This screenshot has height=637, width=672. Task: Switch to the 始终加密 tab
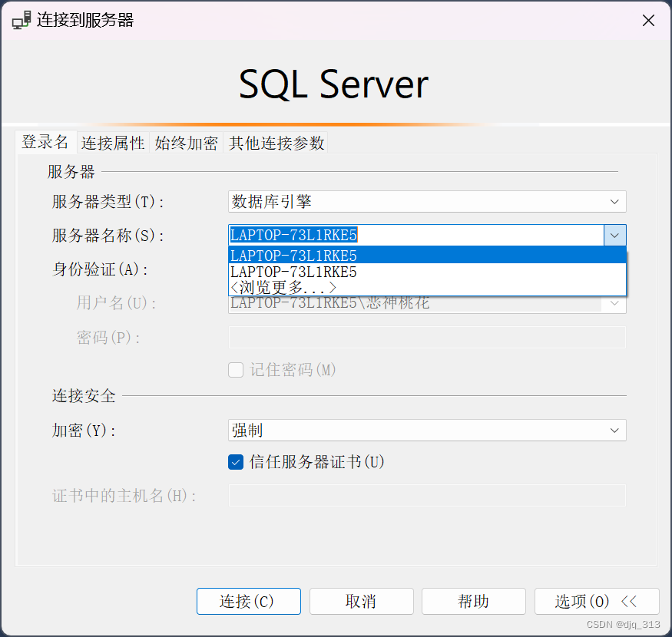(187, 144)
